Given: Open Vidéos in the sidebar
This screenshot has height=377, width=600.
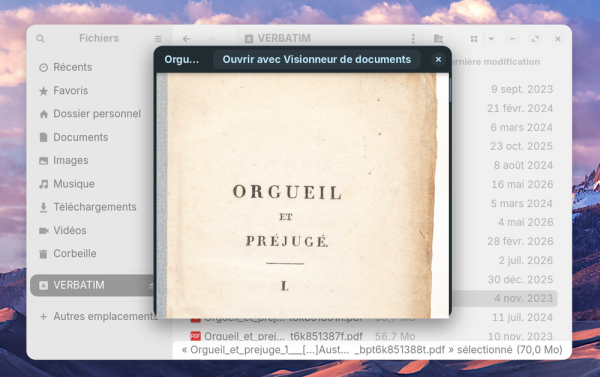Looking at the screenshot, I should [x=91, y=230].
